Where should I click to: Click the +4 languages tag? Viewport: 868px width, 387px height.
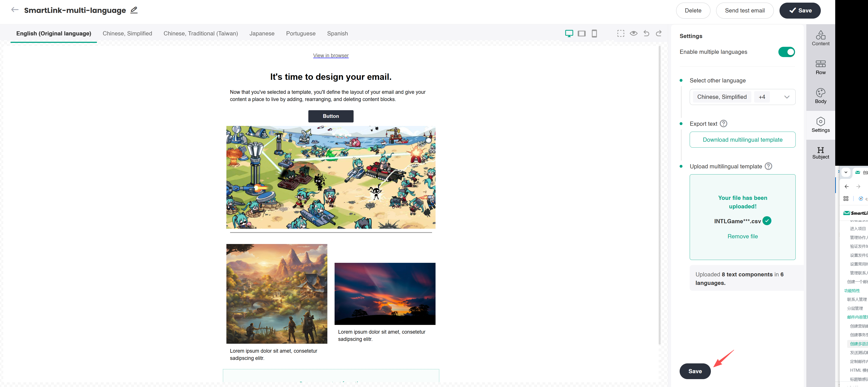(x=762, y=97)
